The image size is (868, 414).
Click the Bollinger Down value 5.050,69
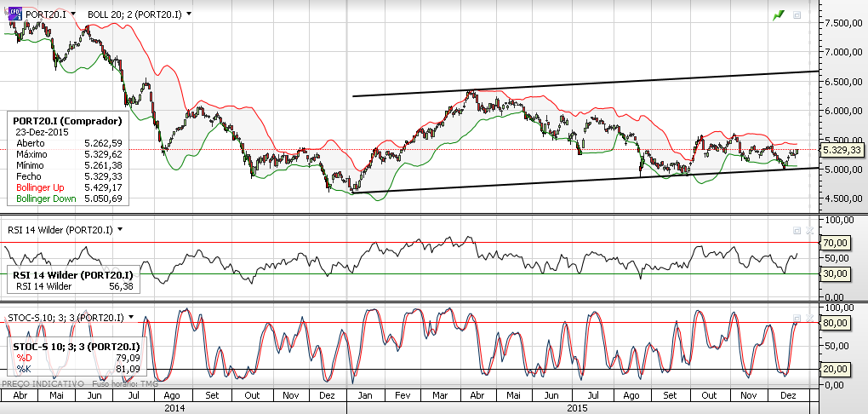click(103, 198)
